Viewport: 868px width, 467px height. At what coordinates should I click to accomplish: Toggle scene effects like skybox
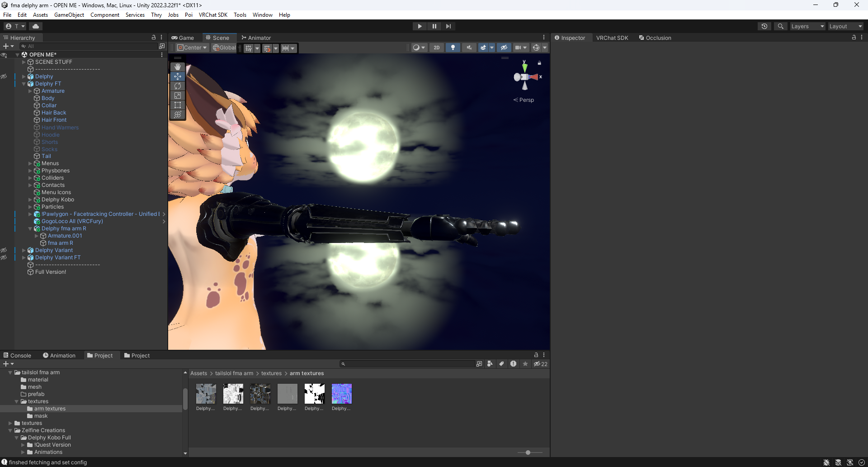pos(483,48)
